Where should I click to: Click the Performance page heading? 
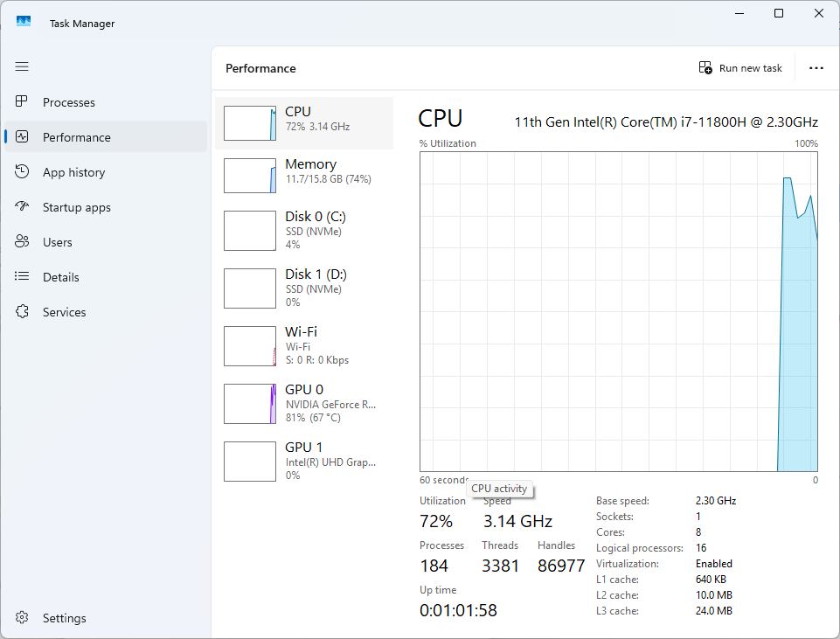point(260,68)
